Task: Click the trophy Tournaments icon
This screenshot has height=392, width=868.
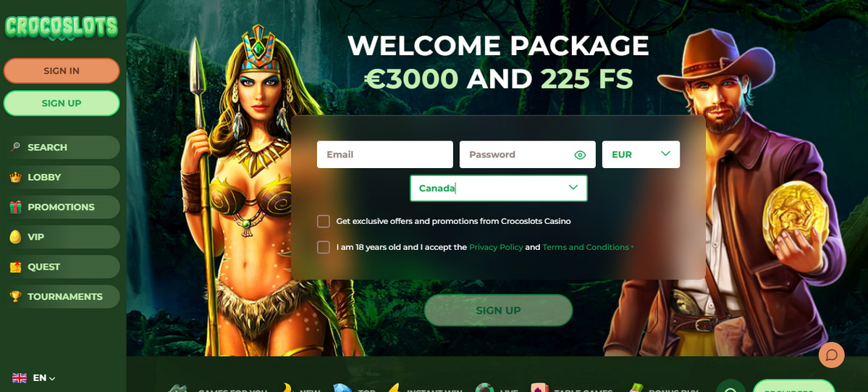Action: [15, 296]
